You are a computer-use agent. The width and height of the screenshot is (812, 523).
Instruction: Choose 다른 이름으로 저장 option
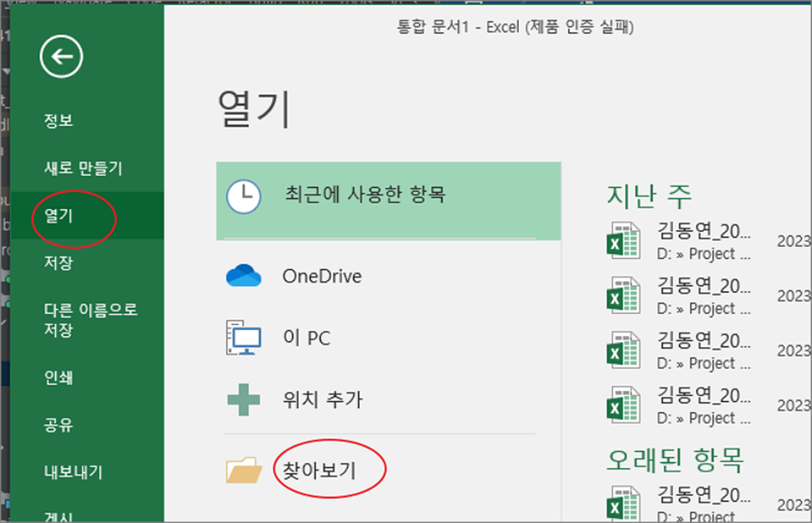(90, 320)
